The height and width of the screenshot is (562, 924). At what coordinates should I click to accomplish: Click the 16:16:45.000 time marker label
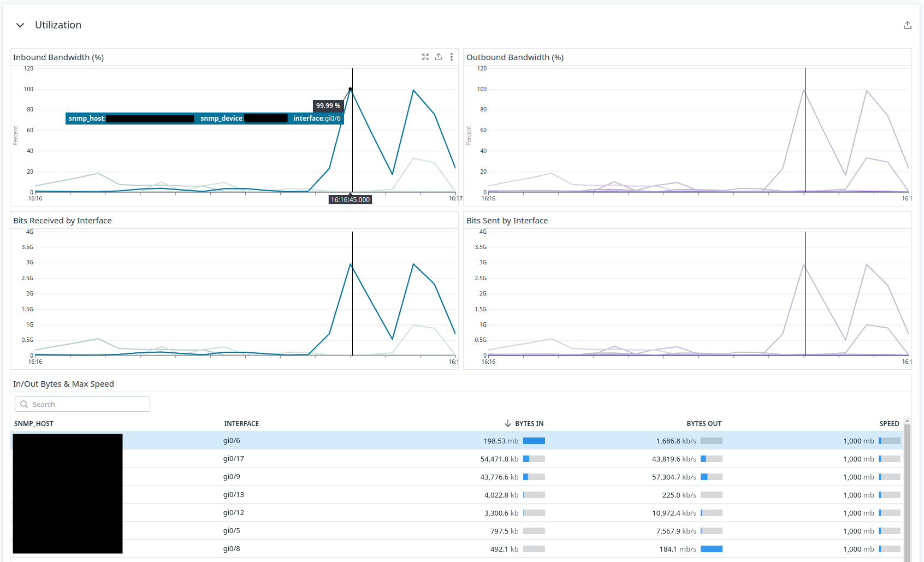350,200
